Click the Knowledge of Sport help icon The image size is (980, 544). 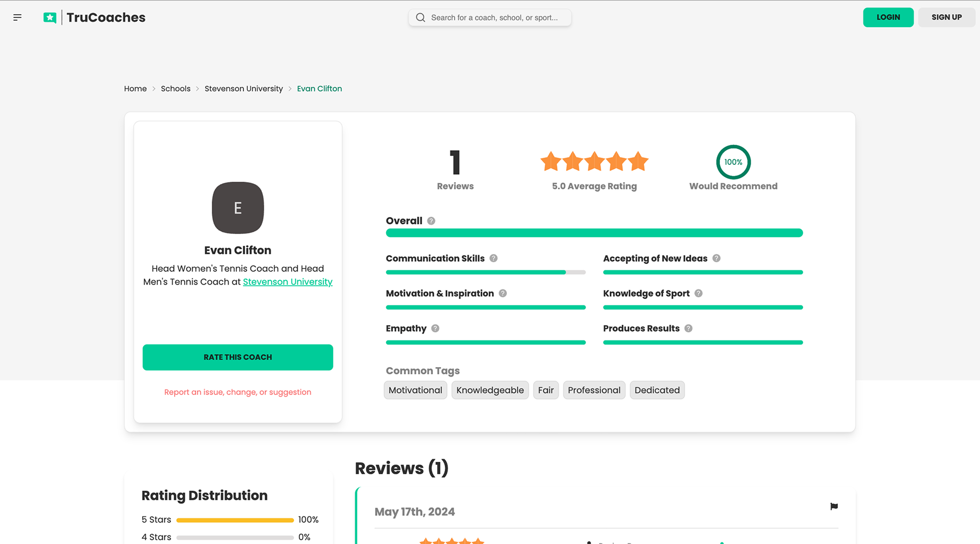pyautogui.click(x=697, y=293)
